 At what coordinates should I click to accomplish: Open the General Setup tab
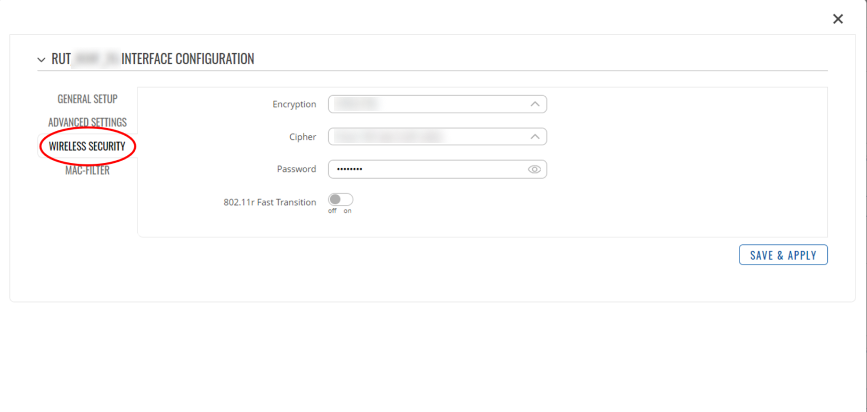click(x=87, y=99)
